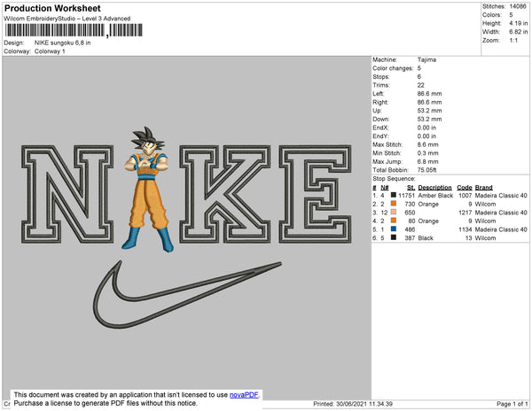Click the barcode under the software name
This screenshot has width=532, height=411.
(74, 30)
